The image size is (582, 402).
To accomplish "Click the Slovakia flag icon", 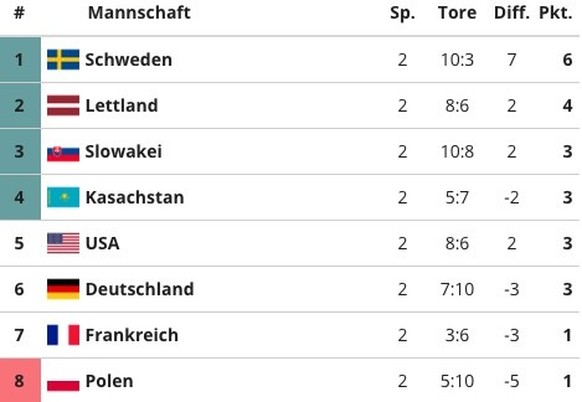I will coord(63,153).
